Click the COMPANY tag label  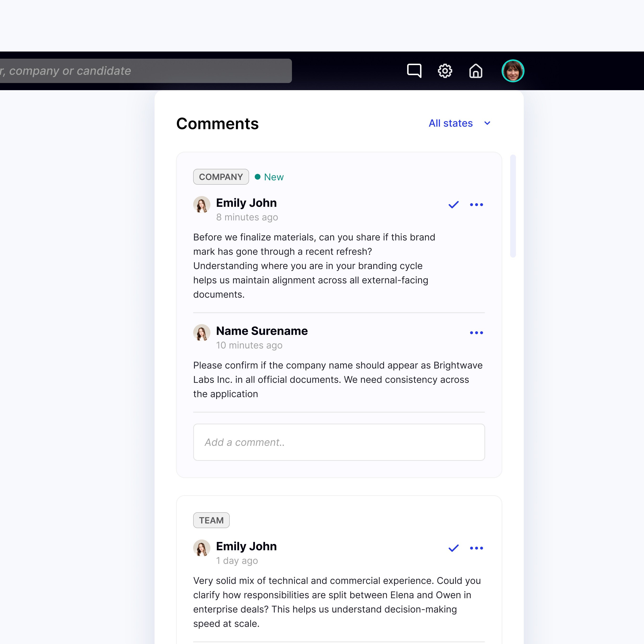[221, 177]
